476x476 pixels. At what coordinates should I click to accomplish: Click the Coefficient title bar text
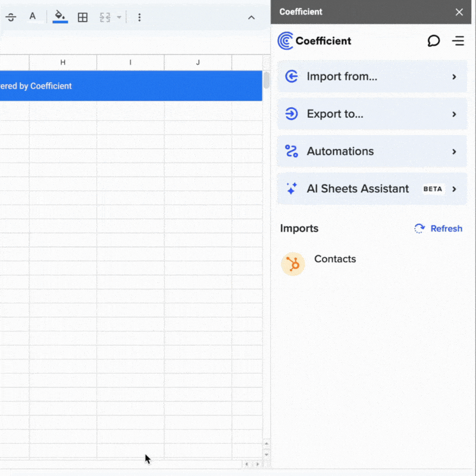(x=300, y=12)
